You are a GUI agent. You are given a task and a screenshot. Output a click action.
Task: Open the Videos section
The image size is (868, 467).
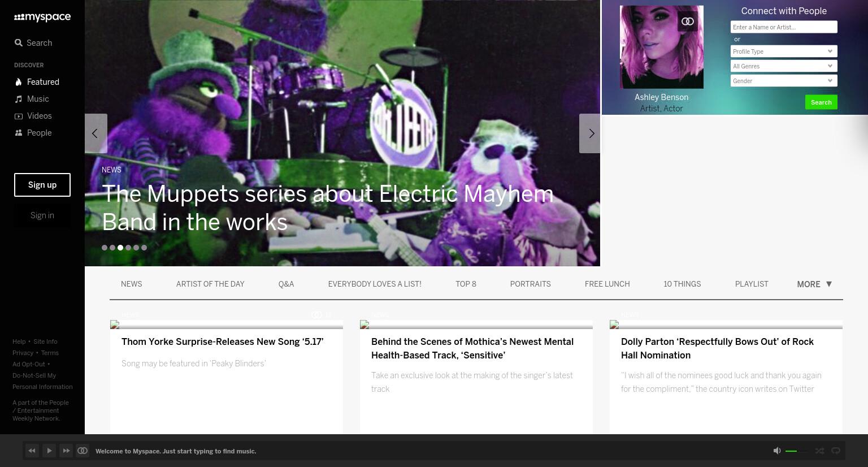33,116
